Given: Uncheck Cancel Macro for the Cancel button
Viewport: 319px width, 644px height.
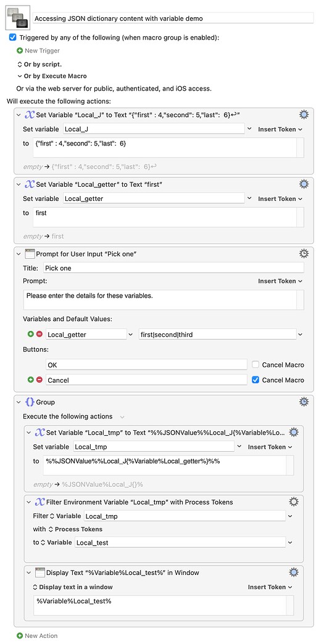Looking at the screenshot, I should click(x=255, y=380).
